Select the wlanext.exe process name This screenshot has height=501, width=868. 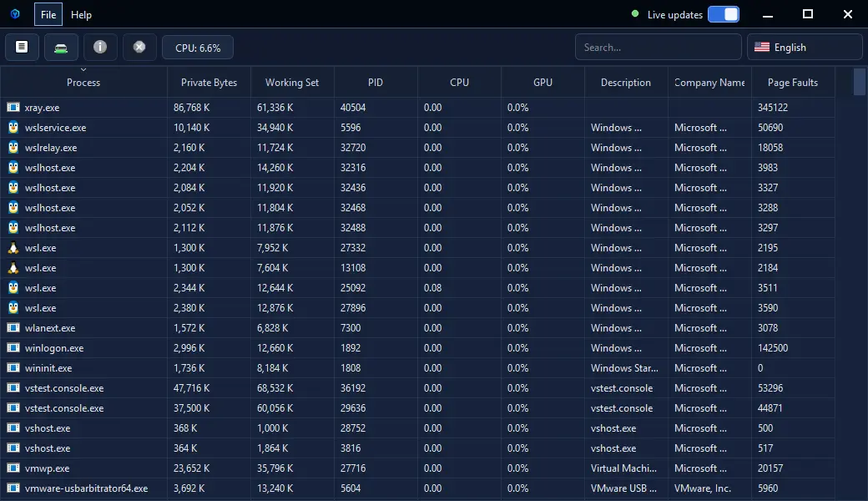[50, 327]
